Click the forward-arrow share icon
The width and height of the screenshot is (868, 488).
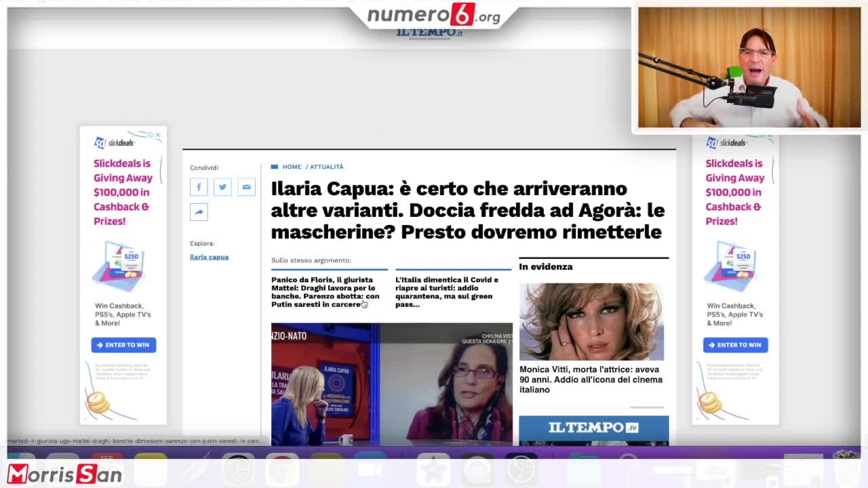pos(199,212)
